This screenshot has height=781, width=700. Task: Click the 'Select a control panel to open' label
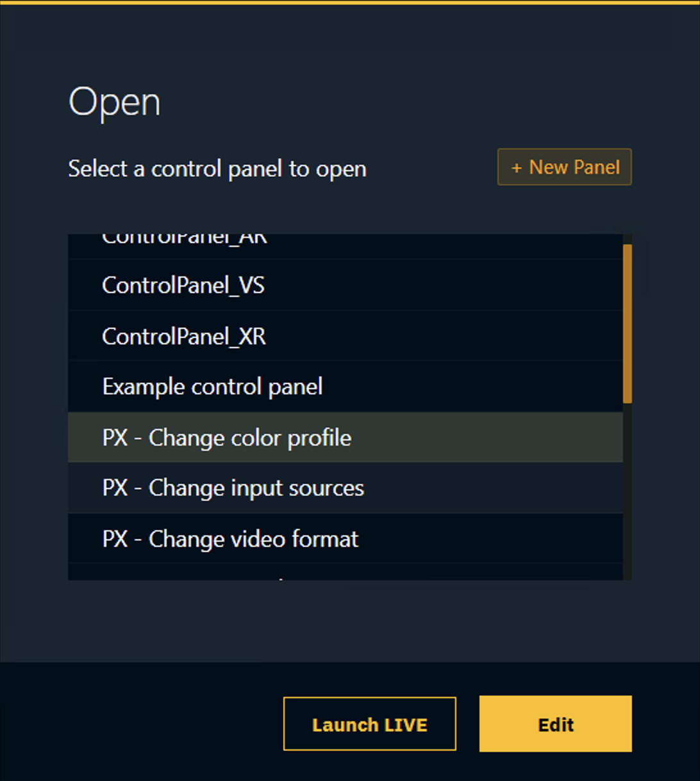pos(217,169)
